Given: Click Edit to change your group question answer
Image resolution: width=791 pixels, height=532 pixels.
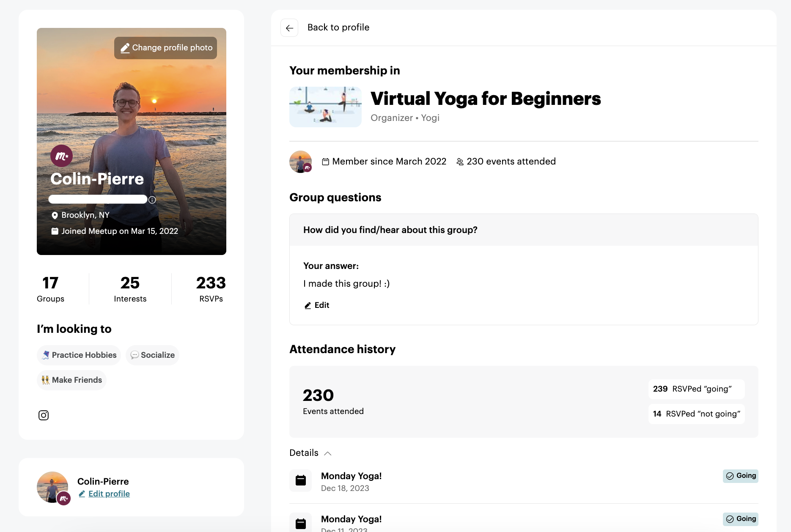Looking at the screenshot, I should (x=316, y=305).
